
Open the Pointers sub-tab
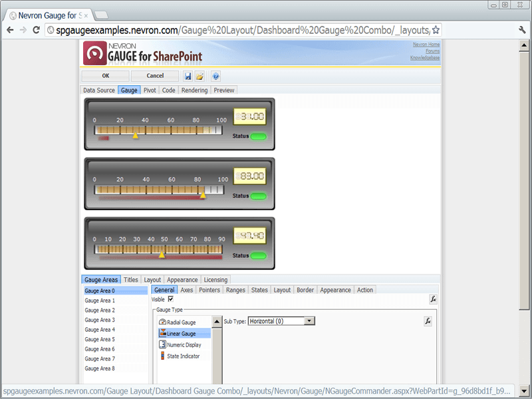(209, 290)
